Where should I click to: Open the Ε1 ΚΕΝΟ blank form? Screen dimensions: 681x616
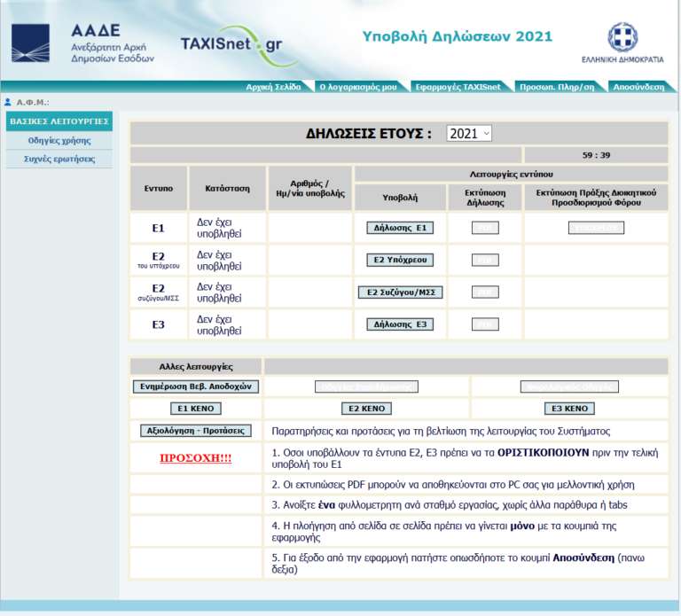pos(196,409)
